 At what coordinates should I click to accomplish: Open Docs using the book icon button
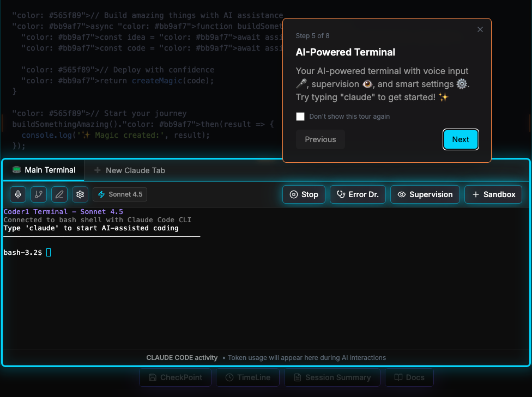[x=409, y=377]
